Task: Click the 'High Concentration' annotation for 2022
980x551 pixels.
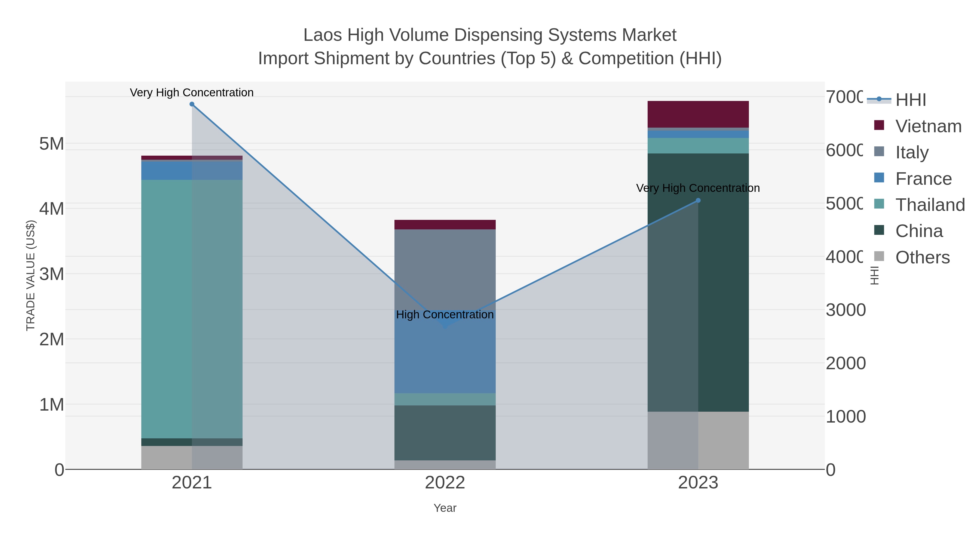Action: point(445,315)
